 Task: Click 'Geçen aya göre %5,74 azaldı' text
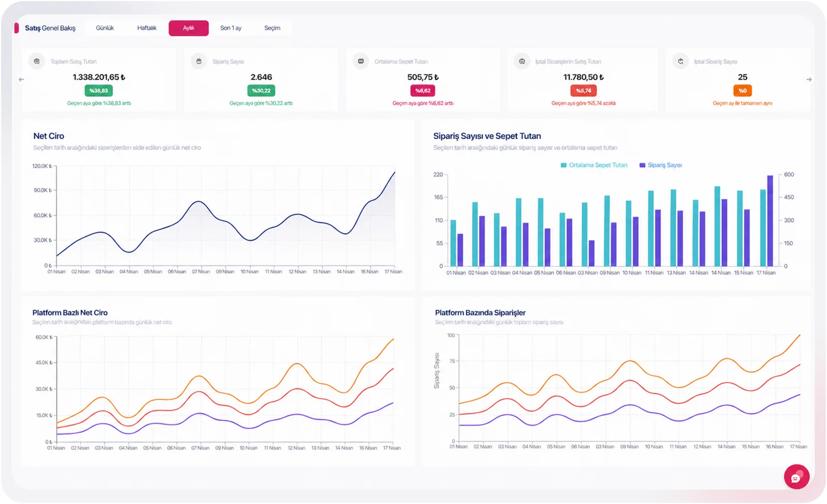(x=584, y=103)
